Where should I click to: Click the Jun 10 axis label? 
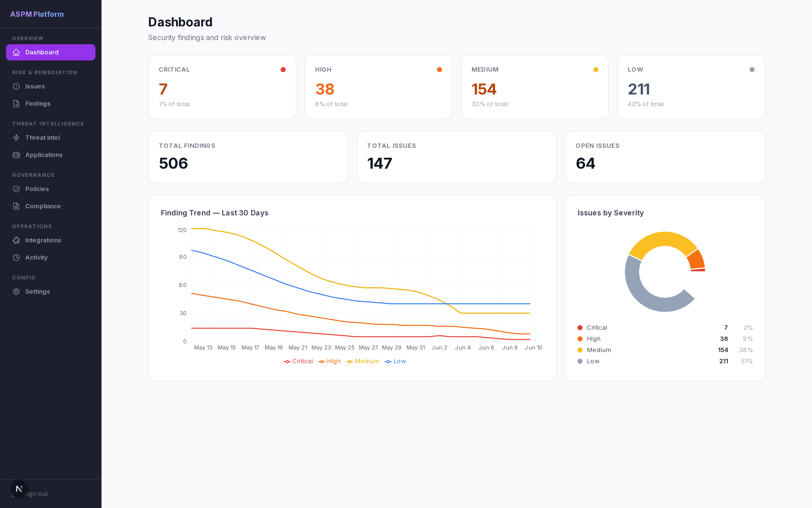533,347
